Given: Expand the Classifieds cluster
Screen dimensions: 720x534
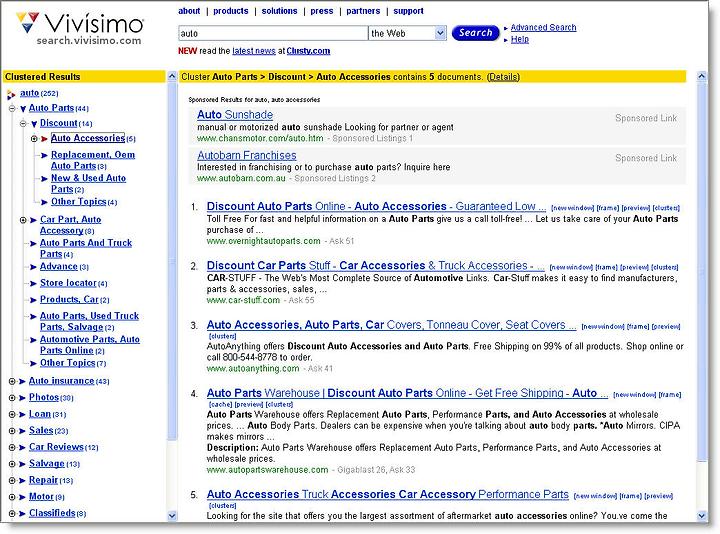Looking at the screenshot, I should tap(12, 514).
